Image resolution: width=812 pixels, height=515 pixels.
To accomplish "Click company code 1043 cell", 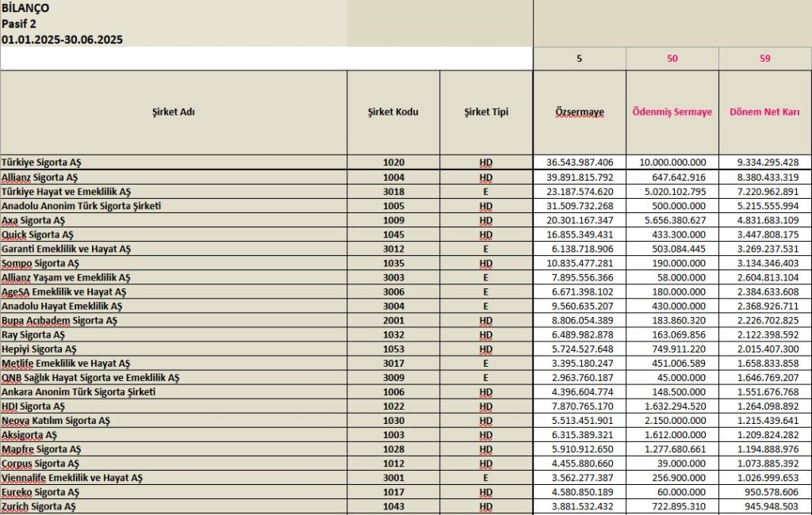I will click(x=393, y=507).
